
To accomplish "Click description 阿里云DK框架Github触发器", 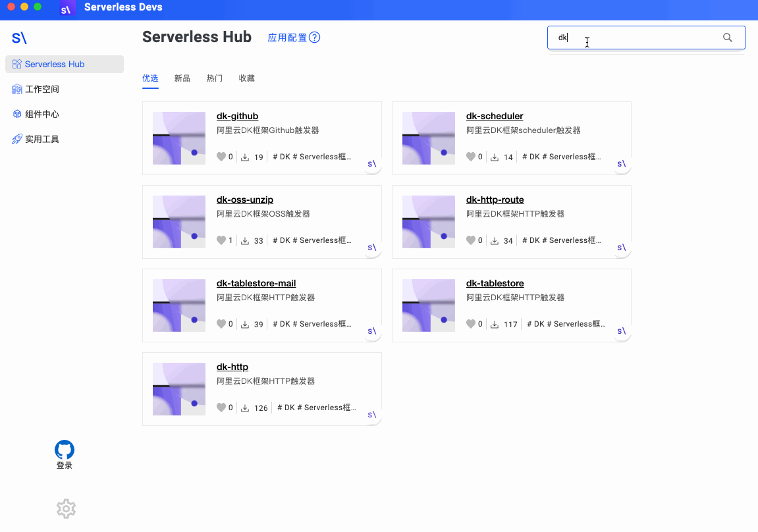I will 268,130.
